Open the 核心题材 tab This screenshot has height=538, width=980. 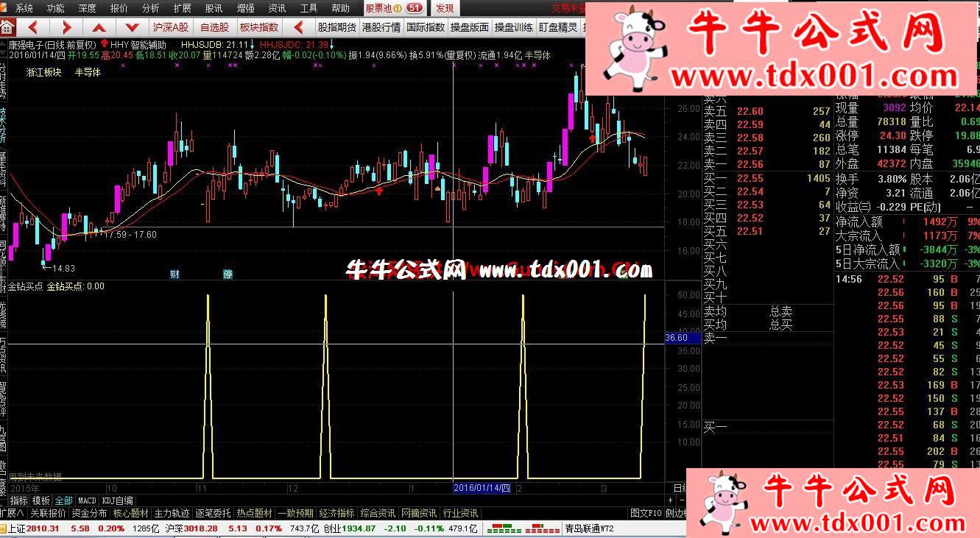pyautogui.click(x=131, y=513)
